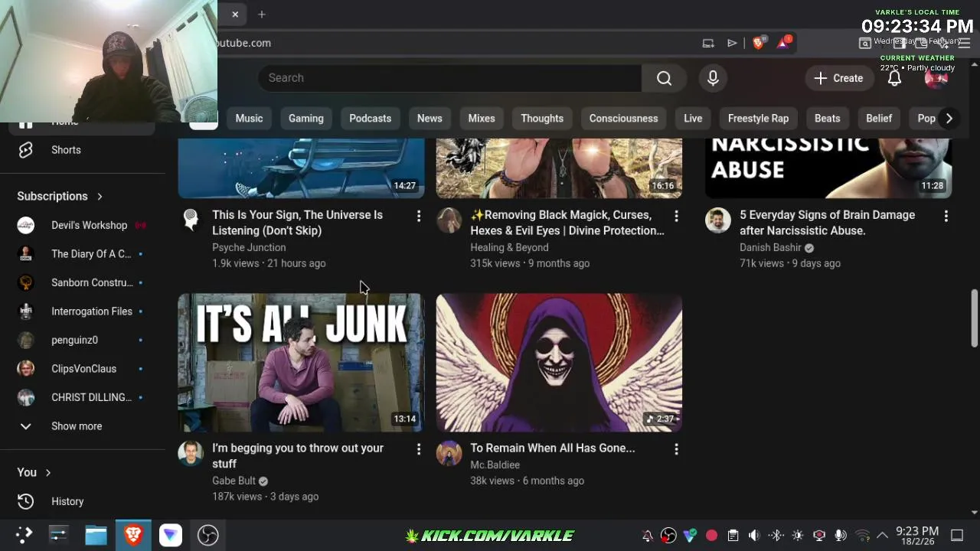The width and height of the screenshot is (980, 551).
Task: Select the Consciousness category chip
Action: click(x=623, y=119)
